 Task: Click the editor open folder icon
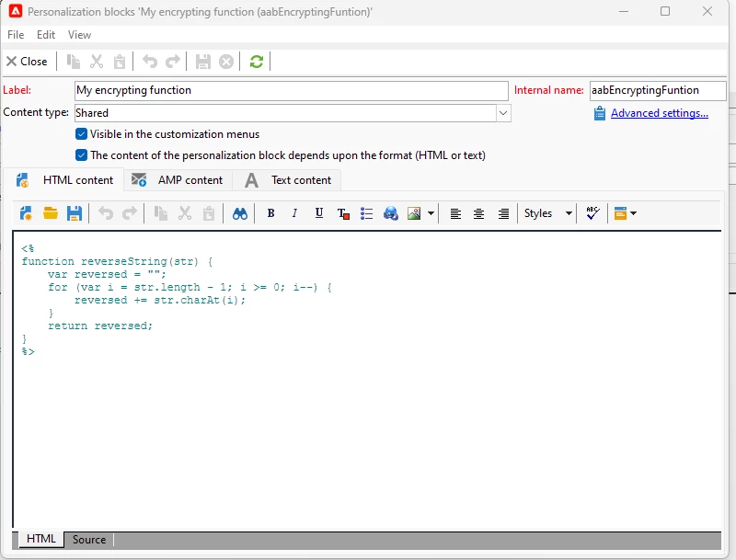(51, 213)
